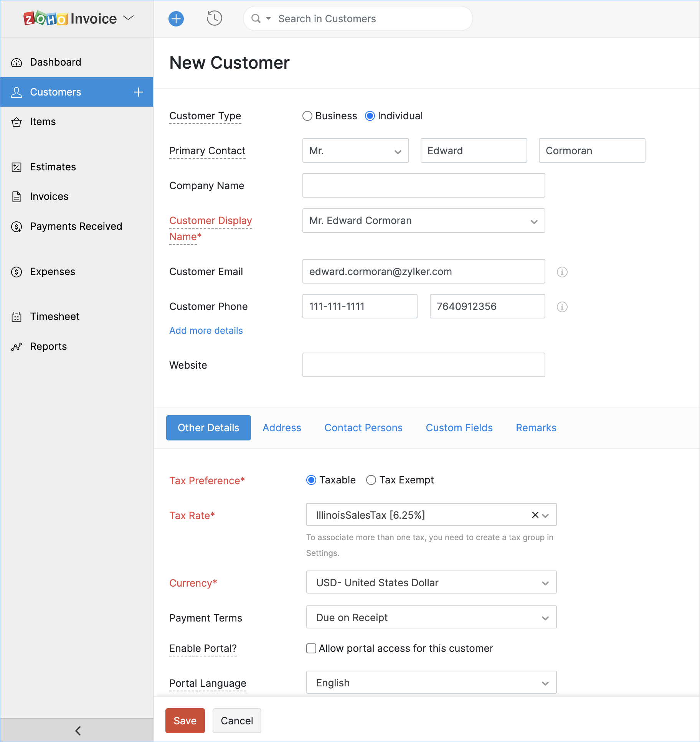Choose the Tax Exempt option
This screenshot has height=742, width=700.
click(x=371, y=480)
